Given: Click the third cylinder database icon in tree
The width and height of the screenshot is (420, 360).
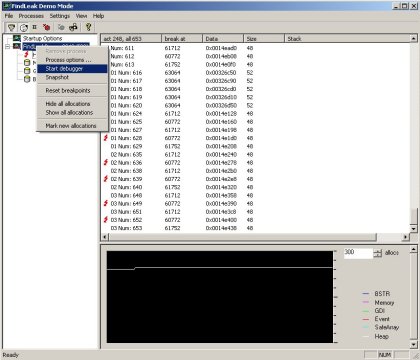Looking at the screenshot, I should [27, 79].
